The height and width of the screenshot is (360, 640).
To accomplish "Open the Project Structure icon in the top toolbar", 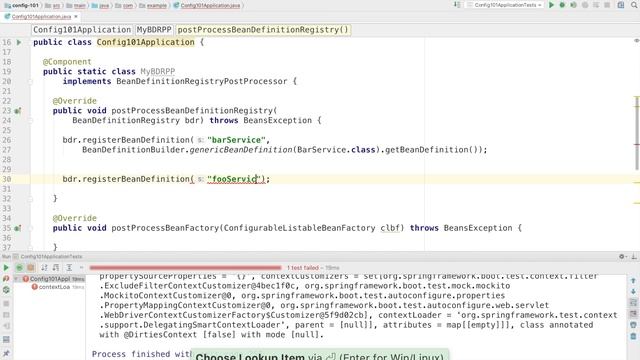I will click(x=621, y=5).
